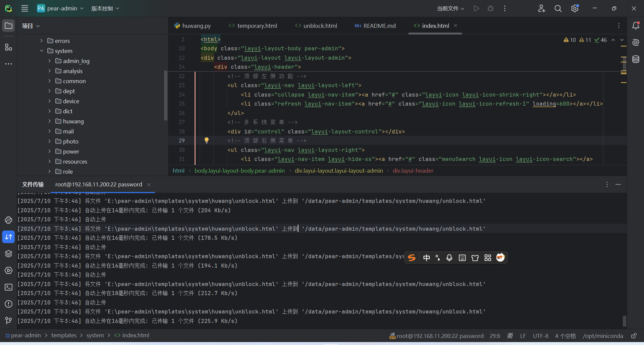
Task: Switch to temporary.html tab
Action: click(x=253, y=26)
